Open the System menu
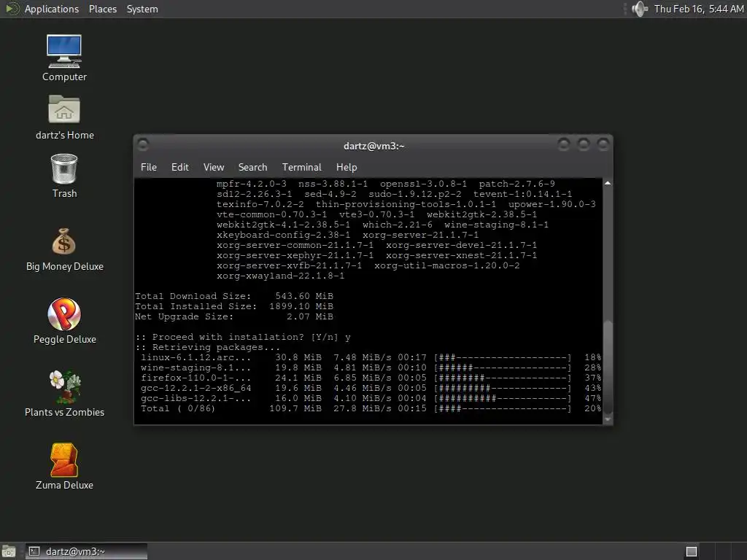Image resolution: width=747 pixels, height=560 pixels. point(142,9)
